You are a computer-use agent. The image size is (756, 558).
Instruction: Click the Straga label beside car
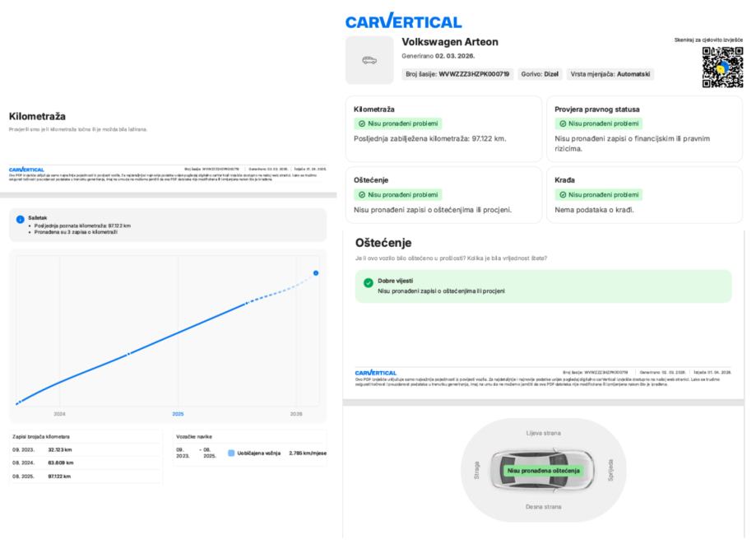click(x=477, y=470)
